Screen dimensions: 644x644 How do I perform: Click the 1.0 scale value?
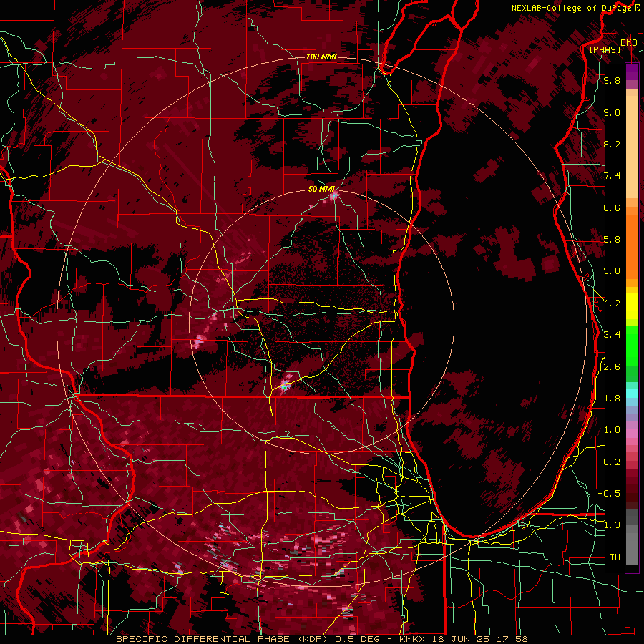click(x=612, y=431)
